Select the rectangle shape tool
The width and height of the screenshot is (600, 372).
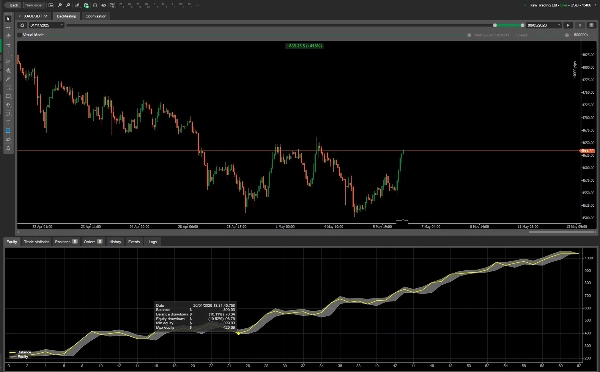8,96
